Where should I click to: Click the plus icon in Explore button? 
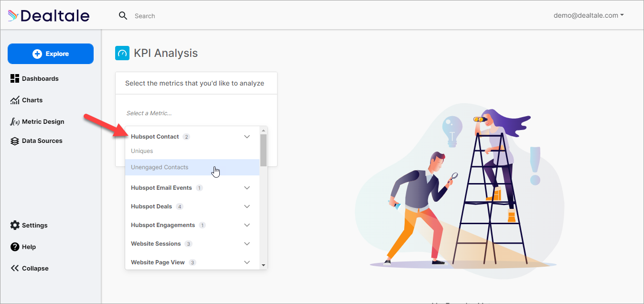tap(37, 54)
